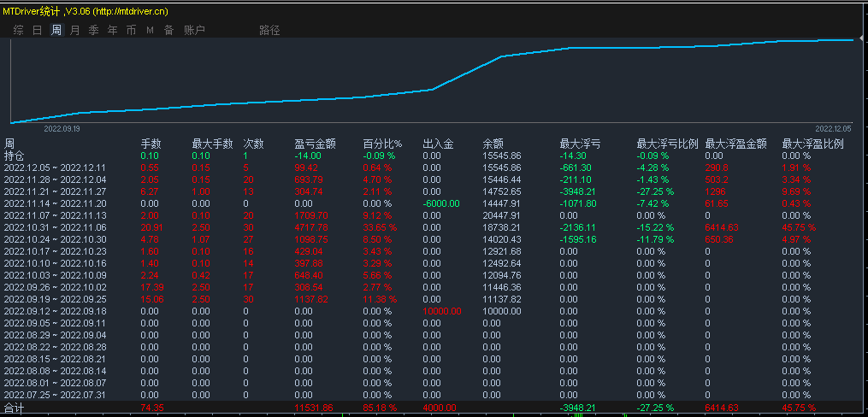Select week row 2022.09.12 ~ 2022.09.18
Viewport: 868px width, 417px height.
55,311
